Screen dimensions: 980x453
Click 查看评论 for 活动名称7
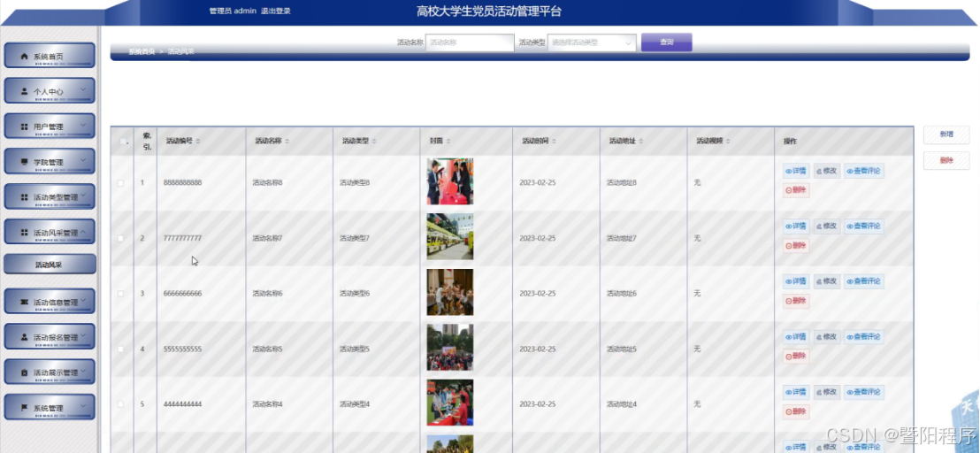click(x=864, y=226)
